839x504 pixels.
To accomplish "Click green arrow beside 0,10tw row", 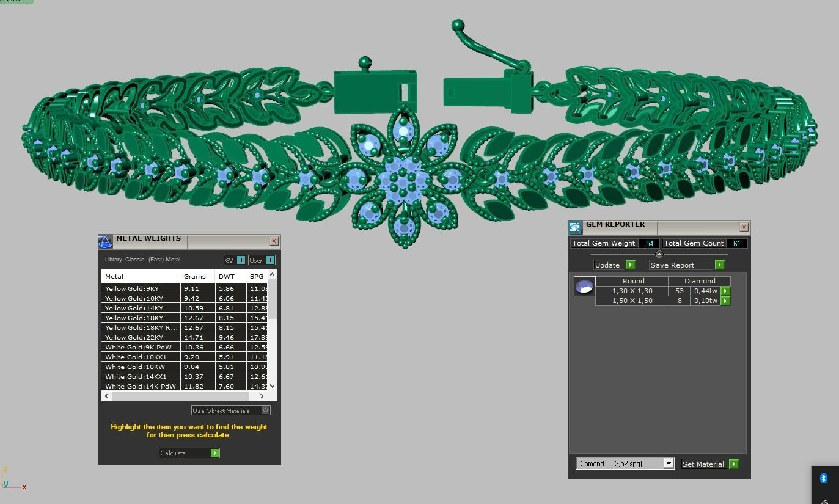I will pyautogui.click(x=725, y=301).
